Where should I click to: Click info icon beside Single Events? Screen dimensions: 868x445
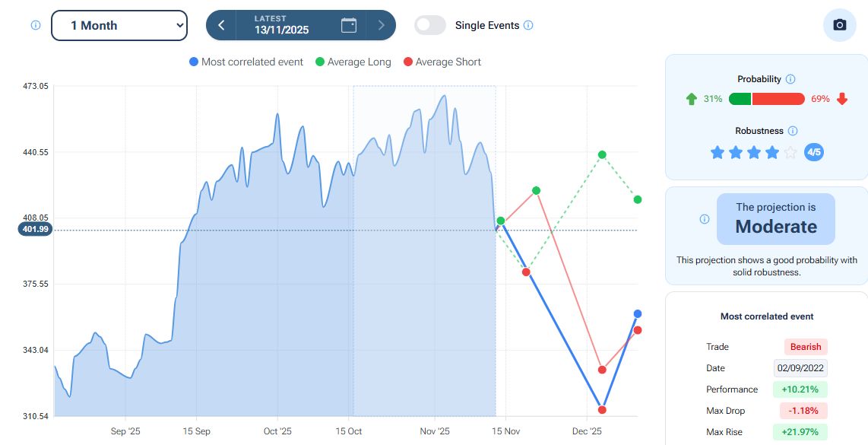coord(528,25)
